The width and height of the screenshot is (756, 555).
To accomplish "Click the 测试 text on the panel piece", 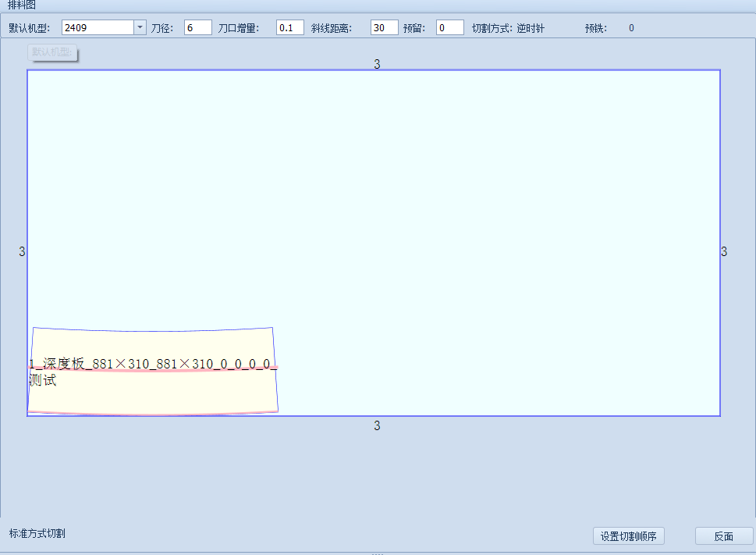I will [x=43, y=381].
